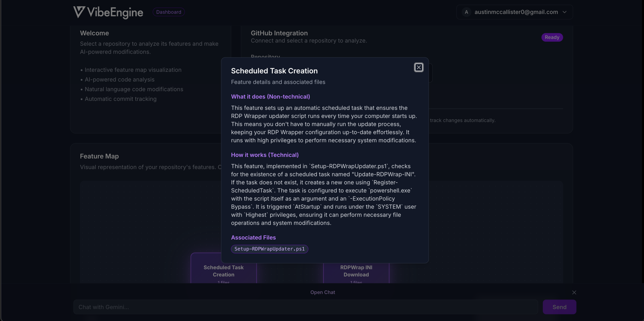Click the VibeEngine V logo icon
Image resolution: width=644 pixels, height=321 pixels.
pos(79,12)
